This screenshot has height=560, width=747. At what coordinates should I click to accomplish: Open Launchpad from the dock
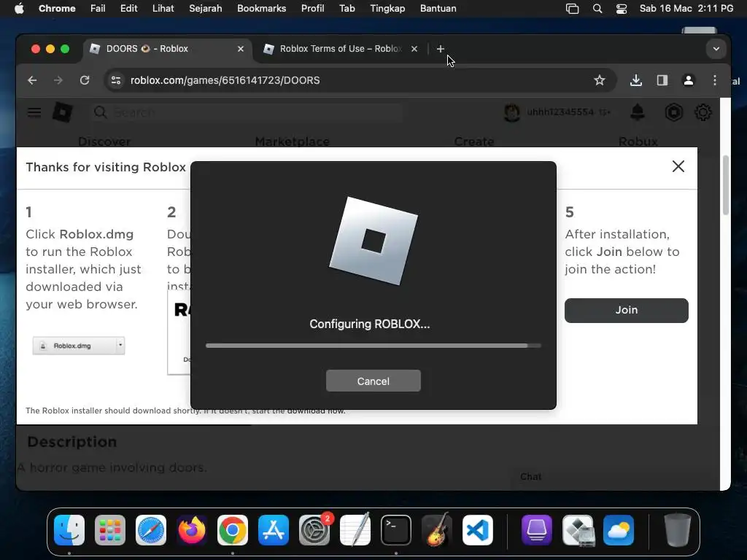click(110, 530)
